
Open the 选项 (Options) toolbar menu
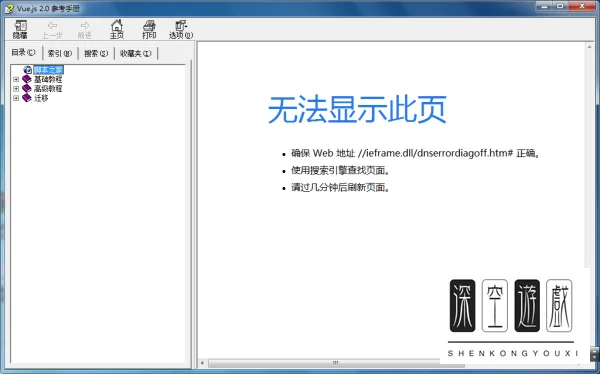pyautogui.click(x=181, y=29)
